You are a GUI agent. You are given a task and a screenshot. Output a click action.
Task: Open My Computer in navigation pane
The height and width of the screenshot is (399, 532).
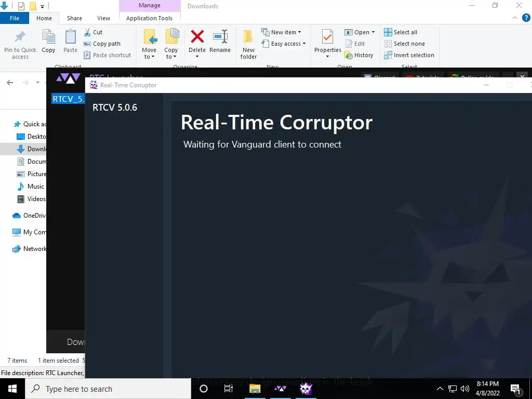29,232
